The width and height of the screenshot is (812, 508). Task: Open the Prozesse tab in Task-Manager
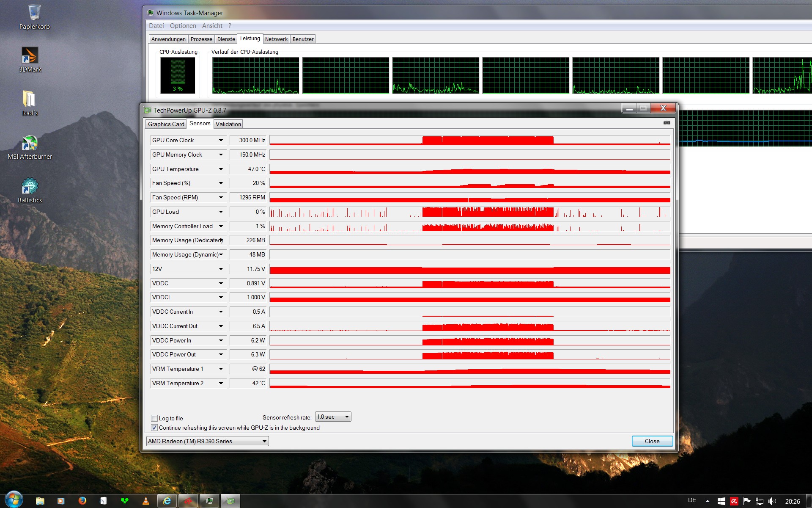[201, 39]
